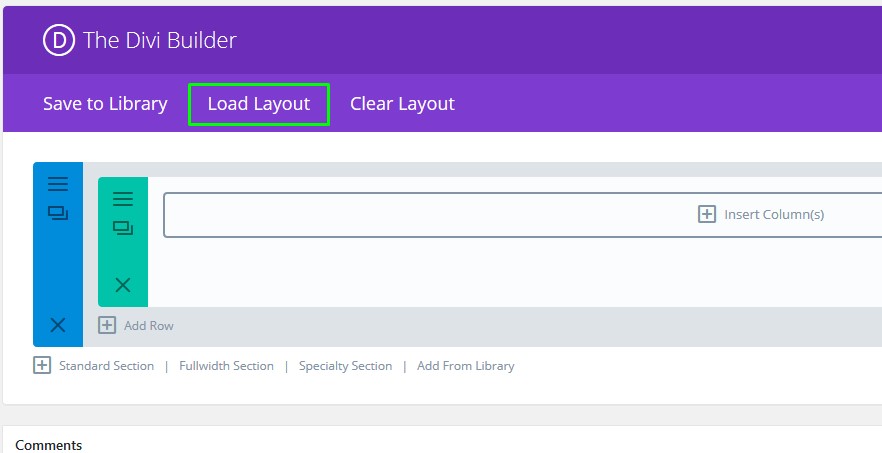Open the Load Layout option

pos(259,104)
